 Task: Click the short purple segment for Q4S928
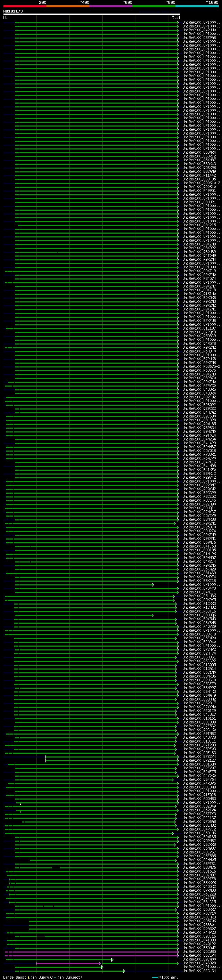click(x=68, y=963)
